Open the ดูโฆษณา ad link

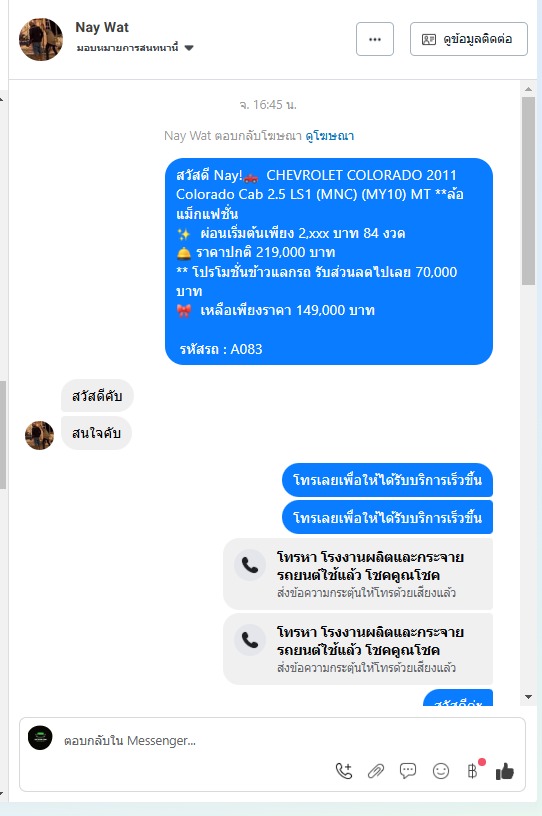click(x=330, y=136)
